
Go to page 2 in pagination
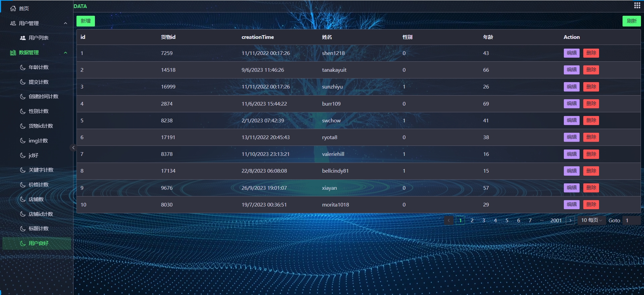[x=472, y=221]
